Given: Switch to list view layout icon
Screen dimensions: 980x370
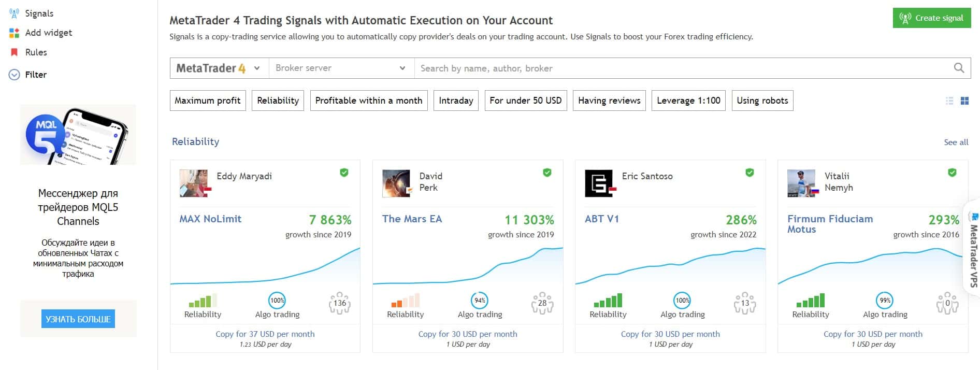Looking at the screenshot, I should [x=949, y=101].
